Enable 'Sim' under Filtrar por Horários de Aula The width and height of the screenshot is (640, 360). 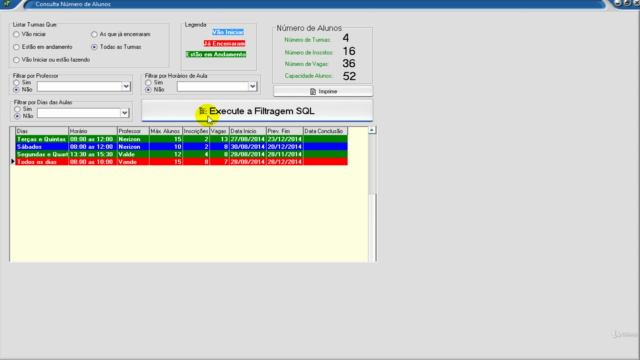(148, 82)
